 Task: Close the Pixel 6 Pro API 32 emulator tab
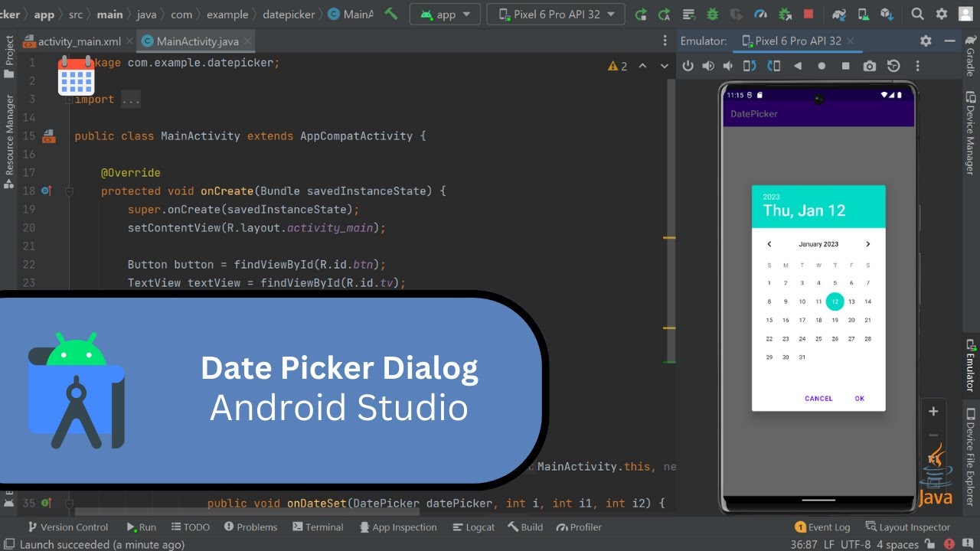851,41
